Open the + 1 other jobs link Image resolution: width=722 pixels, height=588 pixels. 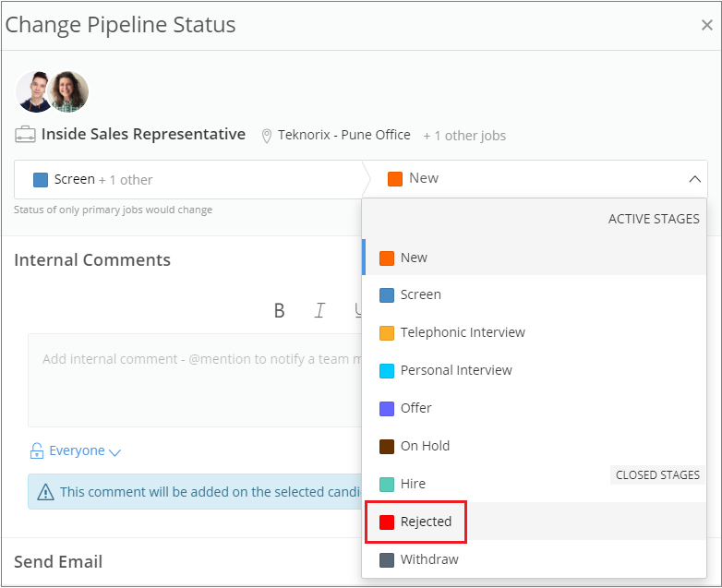[464, 136]
